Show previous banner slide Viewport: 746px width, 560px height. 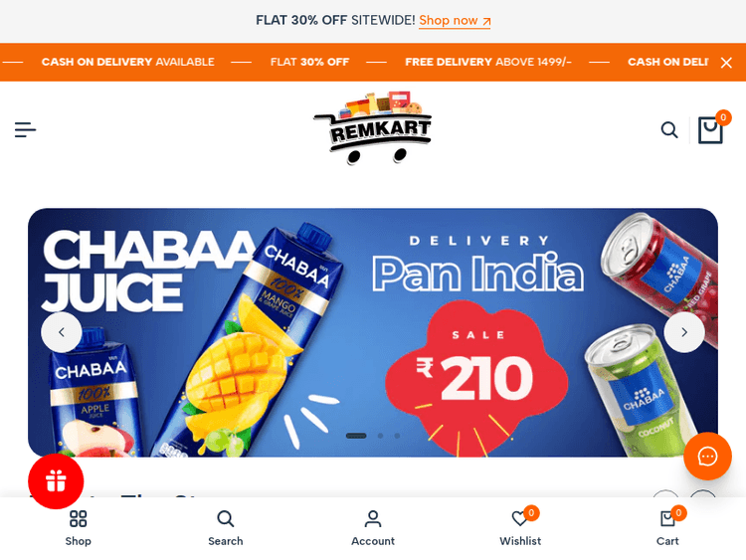[62, 332]
